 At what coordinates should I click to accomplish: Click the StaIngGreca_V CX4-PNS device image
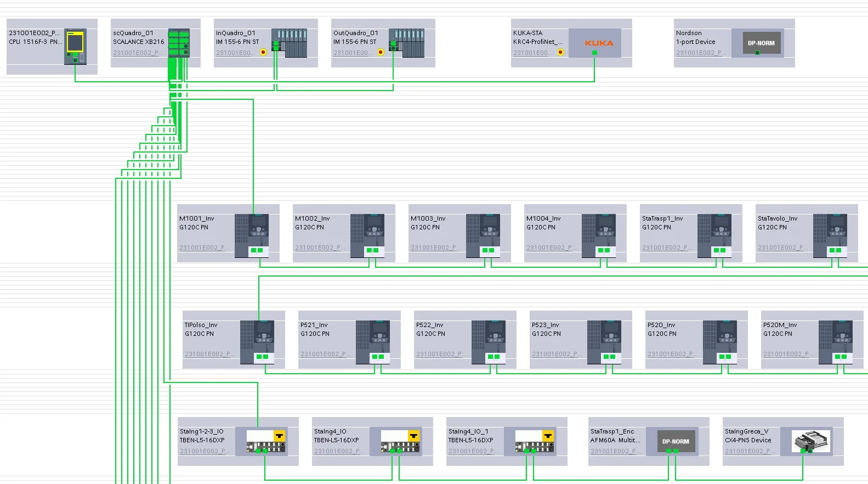(811, 441)
